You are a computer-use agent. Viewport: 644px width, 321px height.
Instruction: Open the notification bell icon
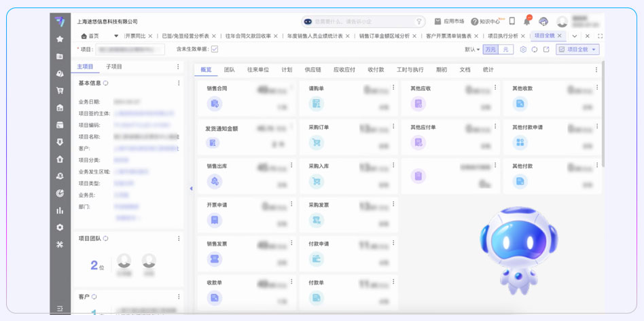pos(526,21)
